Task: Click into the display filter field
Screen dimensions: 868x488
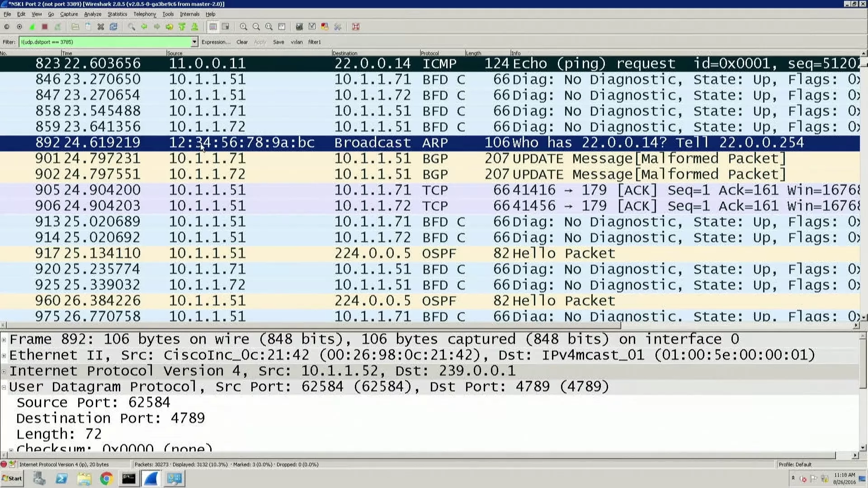Action: coord(105,42)
